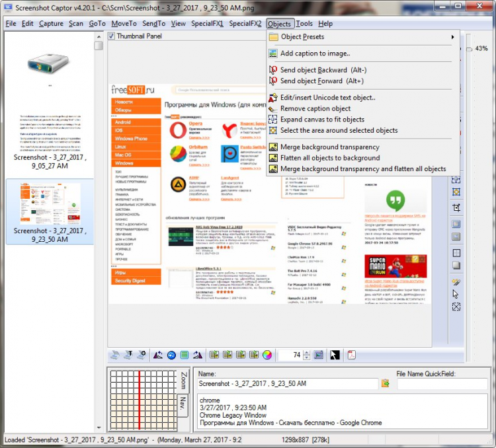496x448 pixels.
Task: Click the hard drive parent folder icon
Action: click(48, 63)
